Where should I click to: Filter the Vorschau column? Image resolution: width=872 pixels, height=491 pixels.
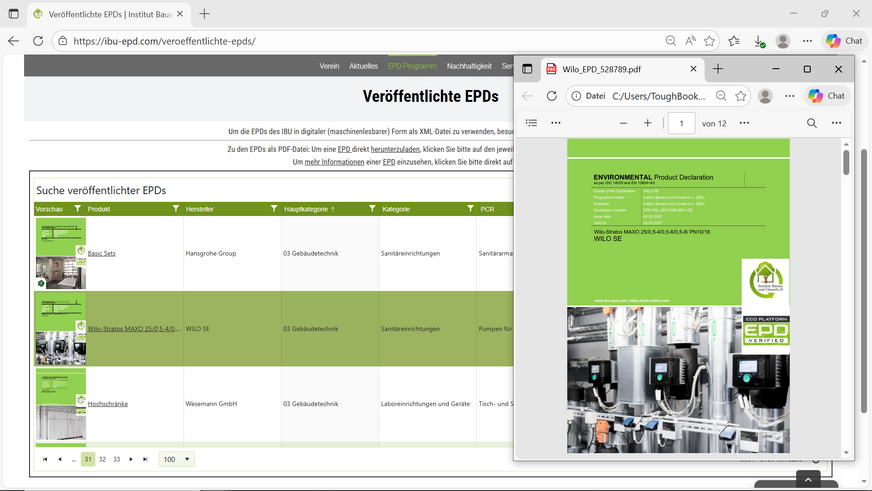77,209
